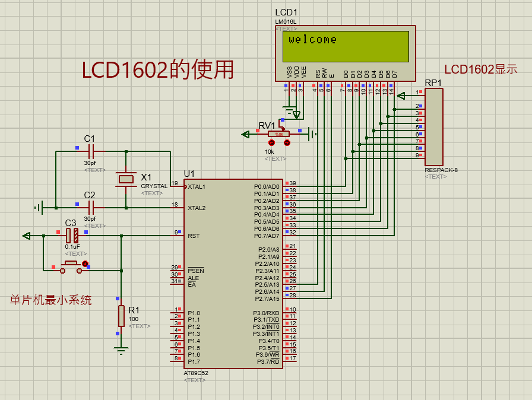Viewport: 532px width, 400px height.
Task: Click the reset push button switch
Action: coord(71,268)
